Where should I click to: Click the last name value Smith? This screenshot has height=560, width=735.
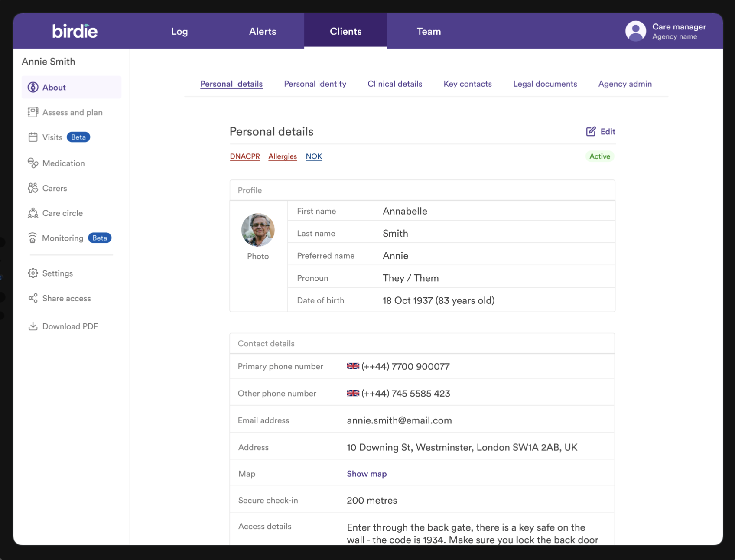click(395, 234)
